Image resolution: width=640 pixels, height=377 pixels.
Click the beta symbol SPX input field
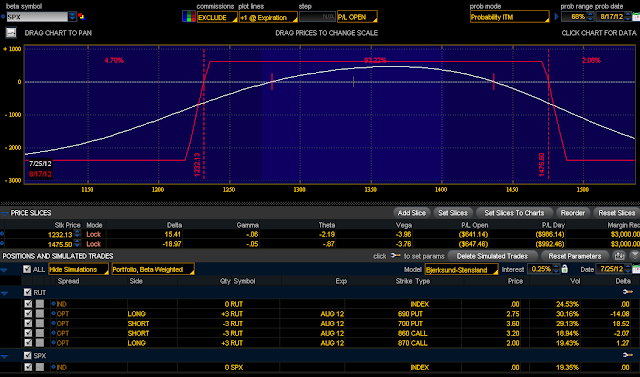[x=37, y=17]
